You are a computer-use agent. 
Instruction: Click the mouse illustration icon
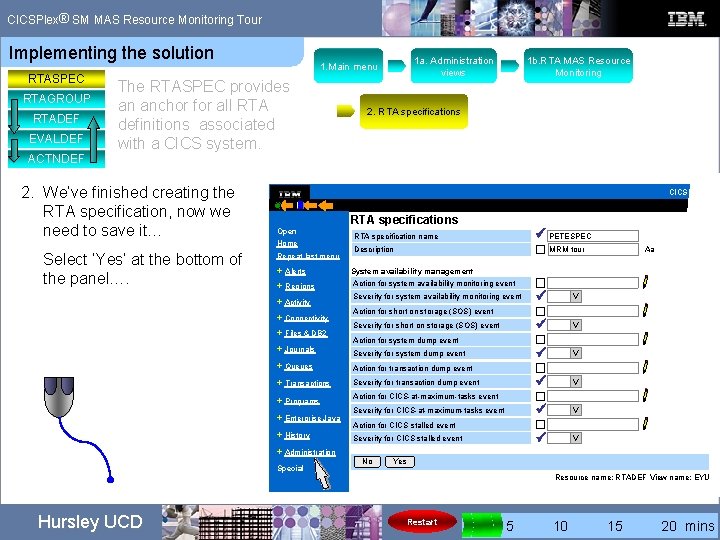coord(59,397)
